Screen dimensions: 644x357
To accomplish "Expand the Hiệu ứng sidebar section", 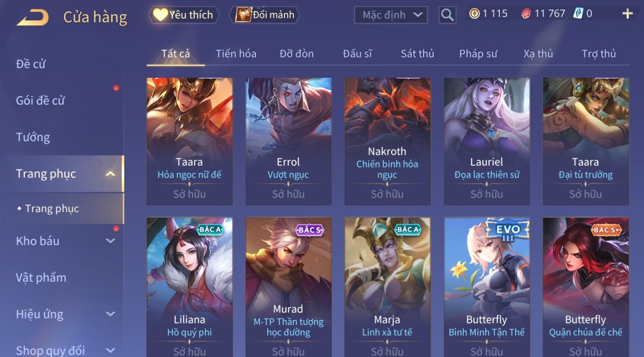I will pos(110,314).
